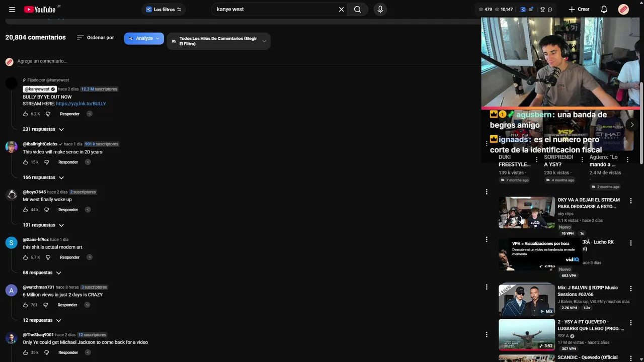
Task: Open options menu for J BALVIN BZRP mix
Action: (631, 288)
